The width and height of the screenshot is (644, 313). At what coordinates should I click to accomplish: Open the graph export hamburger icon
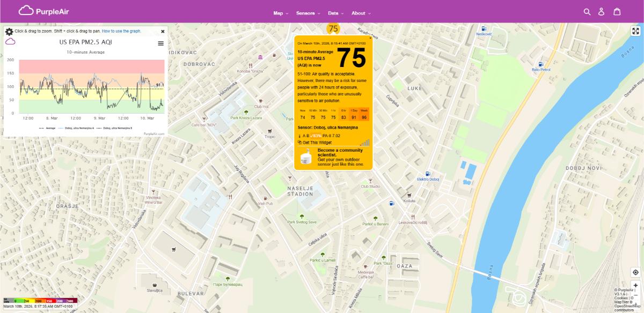click(160, 43)
